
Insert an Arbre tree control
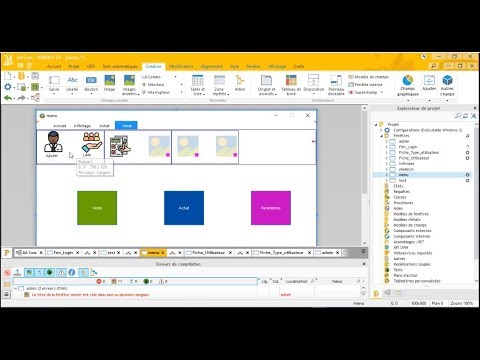pyautogui.click(x=240, y=83)
